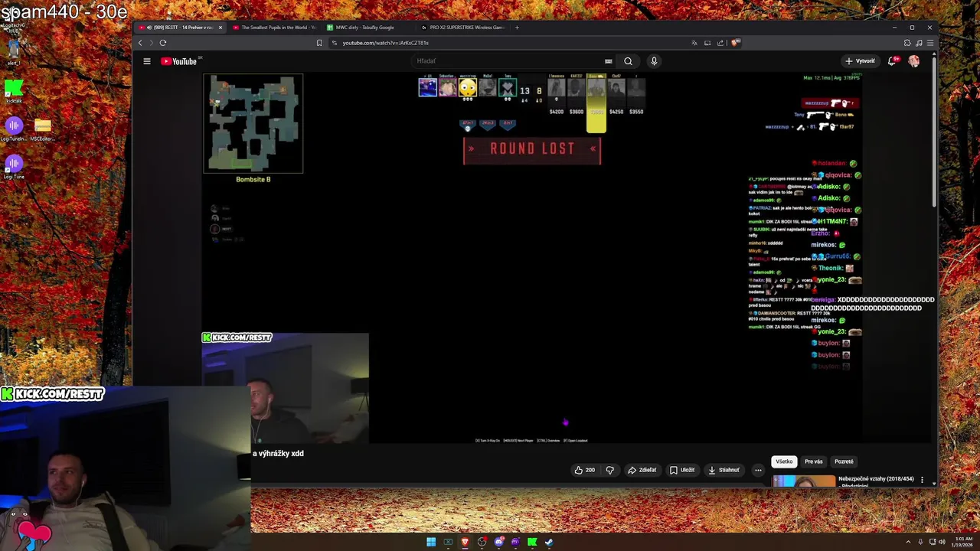
Task: Open Brave browser from taskbar
Action: 465,542
